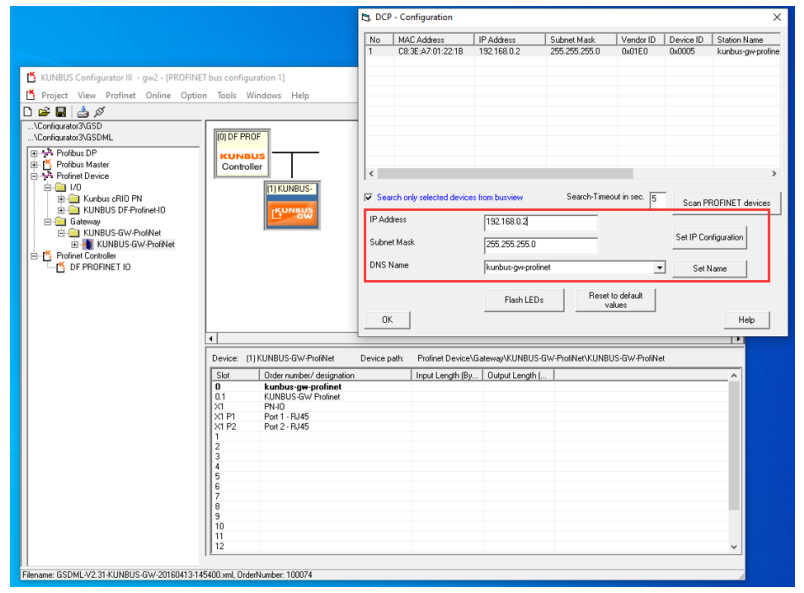Image resolution: width=804 pixels, height=593 pixels.
Task: Click the Station Name column header
Action: (x=747, y=39)
